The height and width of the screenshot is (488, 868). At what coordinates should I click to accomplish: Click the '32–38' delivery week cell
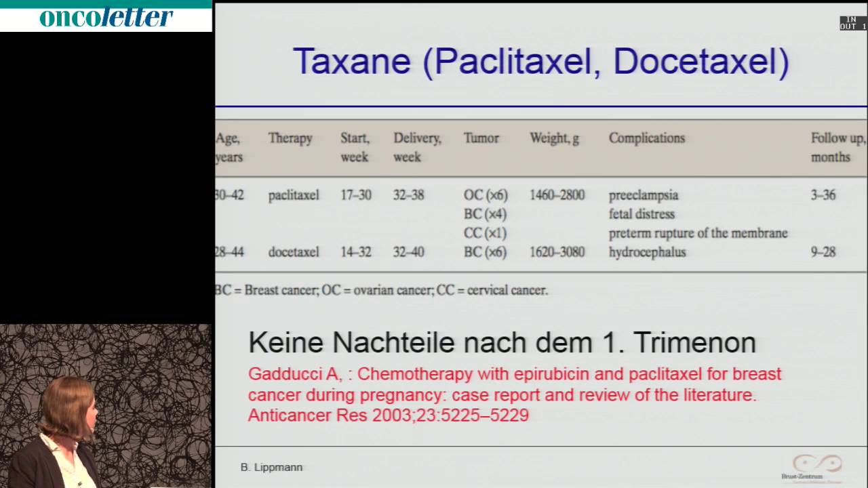[x=408, y=195]
